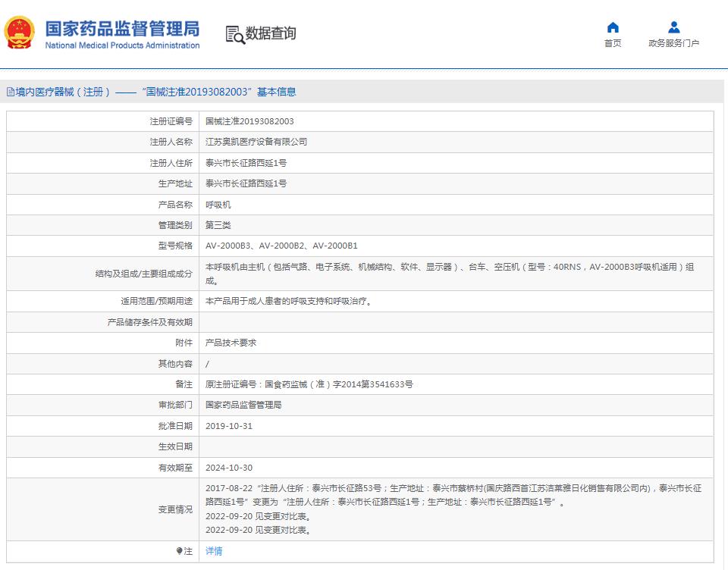Click the product name value 呼吸机
Image resolution: width=728 pixels, height=570 pixels.
coord(218,205)
